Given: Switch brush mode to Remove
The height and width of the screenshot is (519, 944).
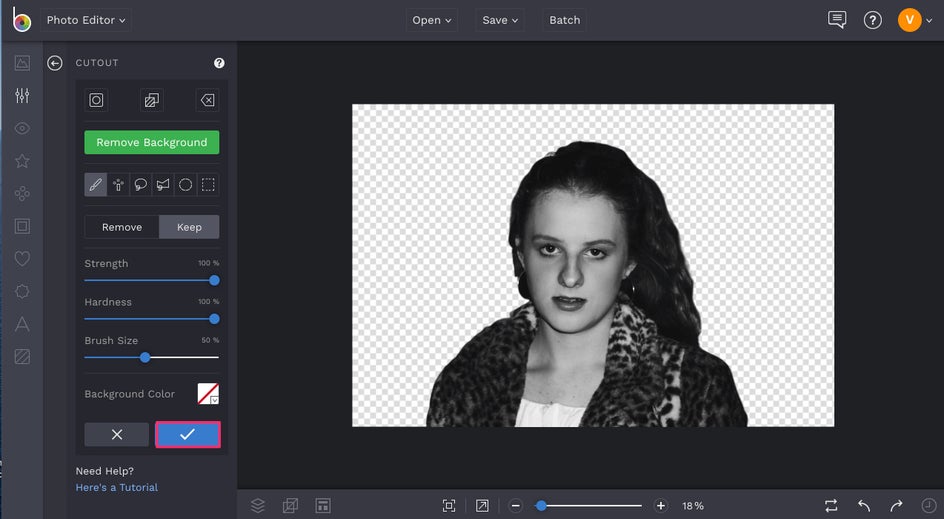Looking at the screenshot, I should click(x=122, y=227).
